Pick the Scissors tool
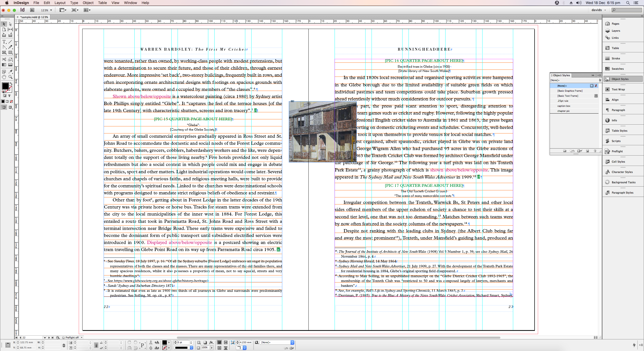 coord(4,59)
